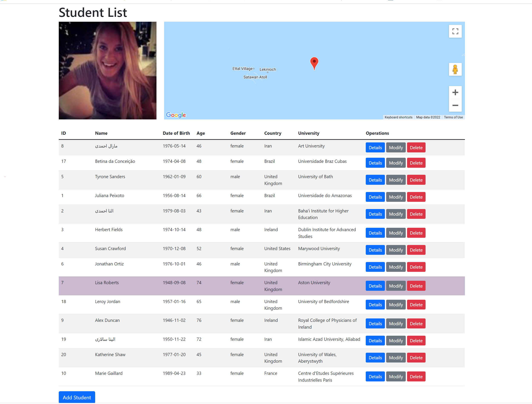Modify the Lisa Roberts record
Viewport: 532px width, 404px height.
(x=396, y=286)
